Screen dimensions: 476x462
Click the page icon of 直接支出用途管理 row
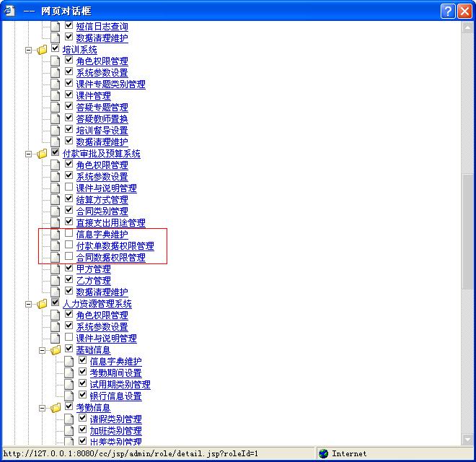click(56, 223)
